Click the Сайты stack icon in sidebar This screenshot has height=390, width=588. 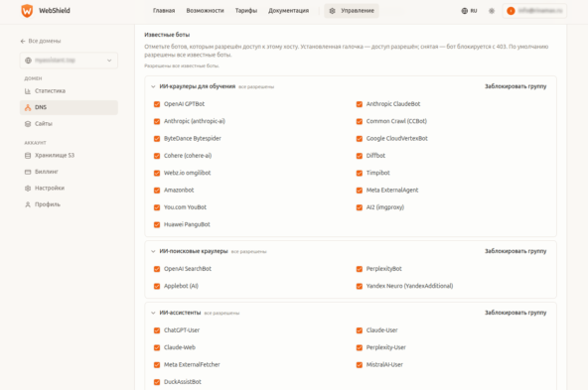(x=28, y=124)
